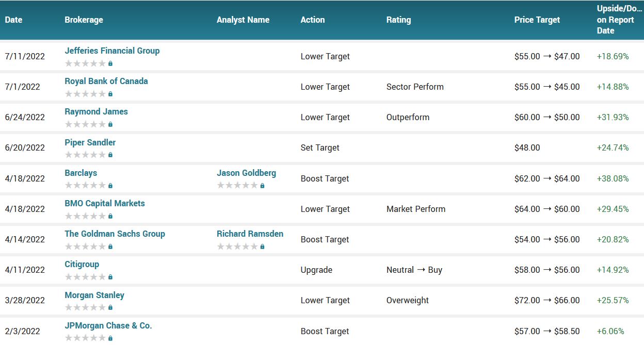
Task: Click star rating under Royal Bank of Canada
Action: [85, 94]
